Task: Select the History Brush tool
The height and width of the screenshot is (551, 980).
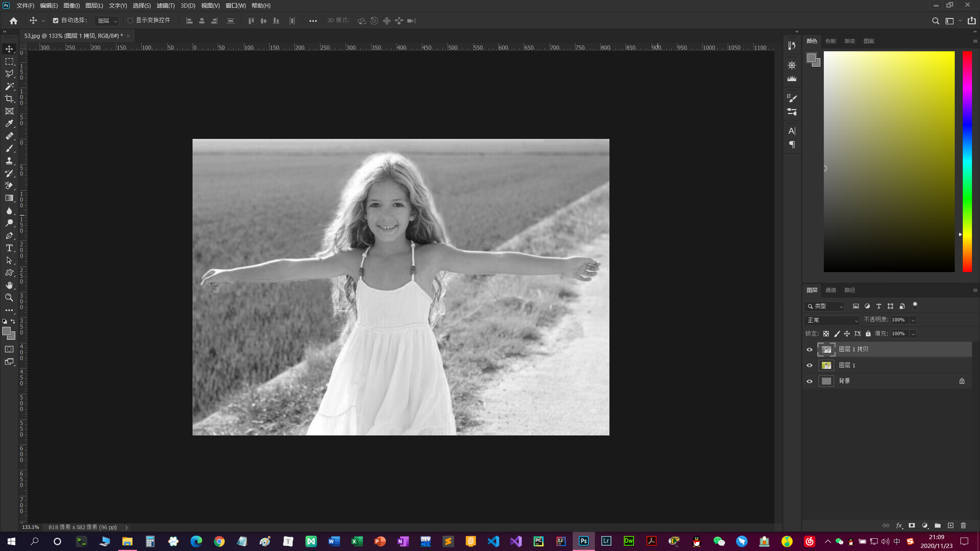Action: [9, 173]
